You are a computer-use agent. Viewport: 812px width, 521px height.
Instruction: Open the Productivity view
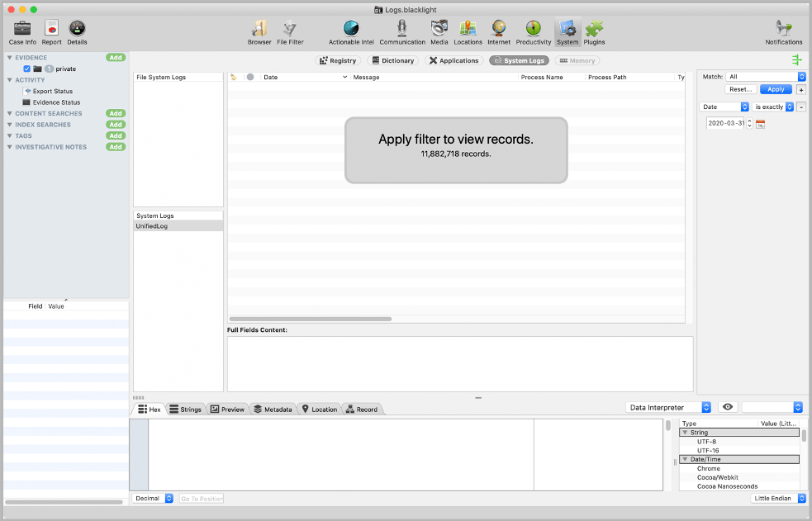point(534,32)
